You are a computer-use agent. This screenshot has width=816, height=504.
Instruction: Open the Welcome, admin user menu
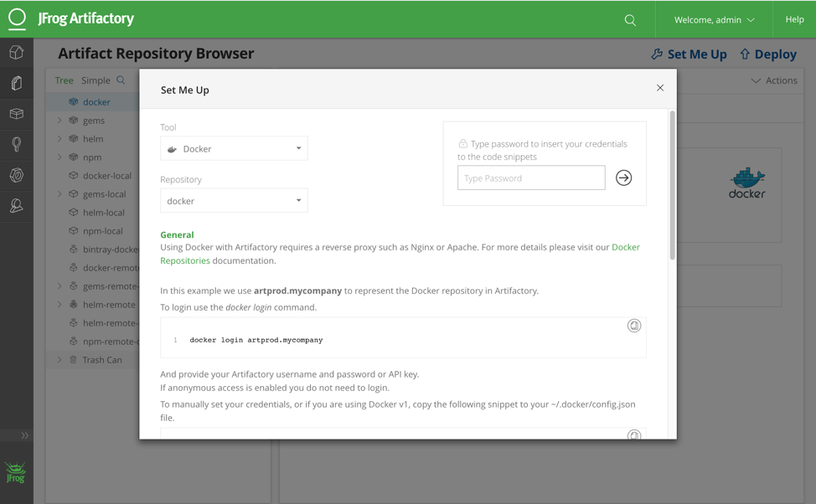(x=714, y=20)
